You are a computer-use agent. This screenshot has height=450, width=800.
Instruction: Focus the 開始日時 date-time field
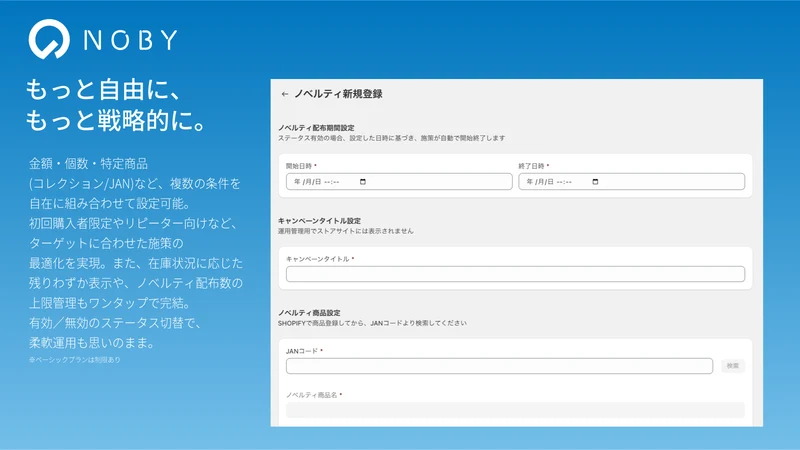tap(399, 182)
